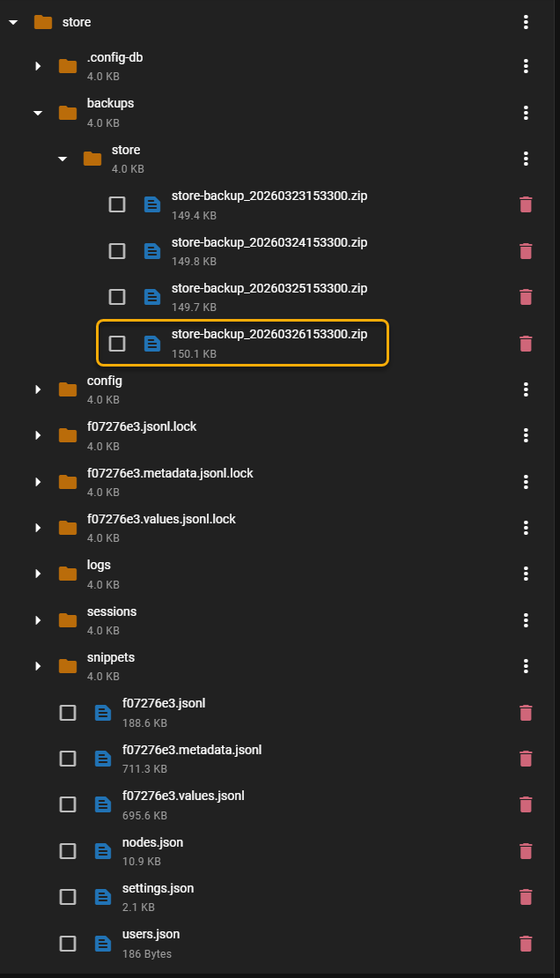Open options menu for f07276e3.values.jsonl.lock
Viewport: 560px width, 978px height.
click(526, 528)
